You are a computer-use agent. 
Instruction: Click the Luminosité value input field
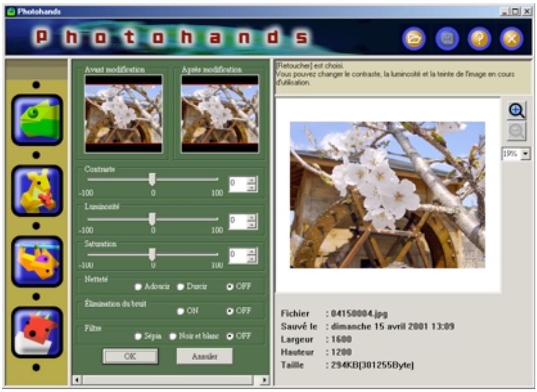tap(239, 221)
